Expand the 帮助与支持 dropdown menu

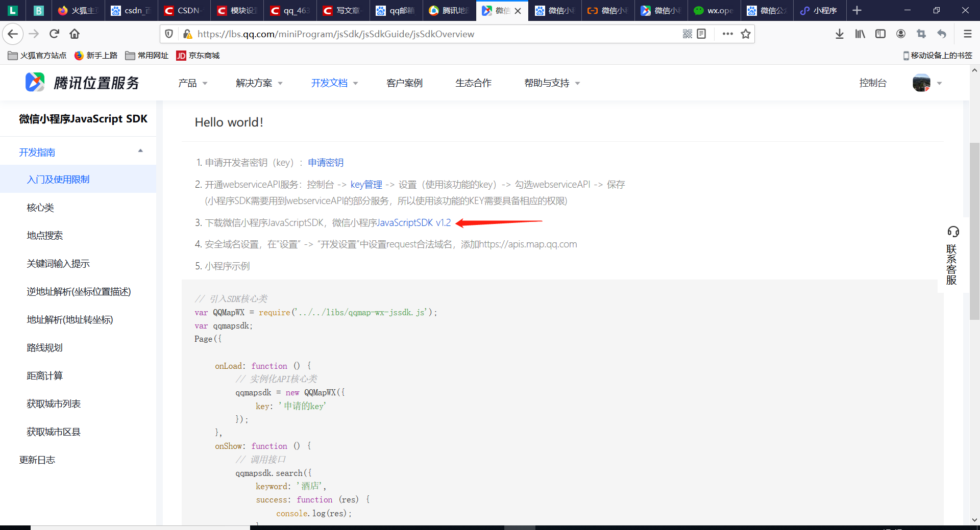point(552,83)
